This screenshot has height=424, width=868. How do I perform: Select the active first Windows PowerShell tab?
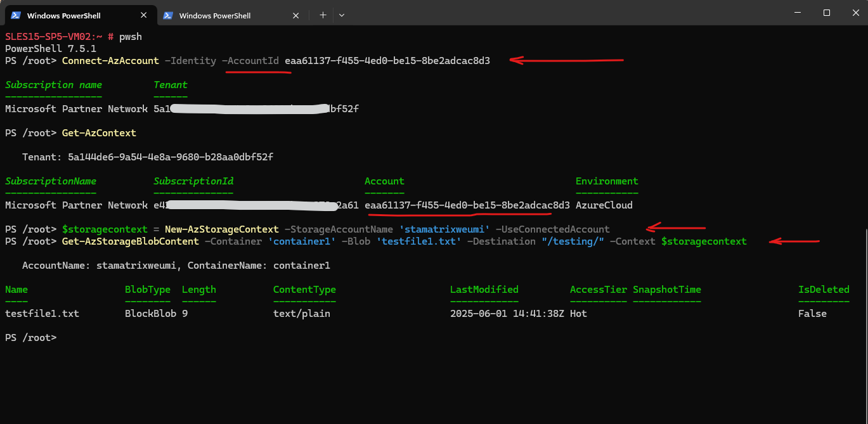80,15
